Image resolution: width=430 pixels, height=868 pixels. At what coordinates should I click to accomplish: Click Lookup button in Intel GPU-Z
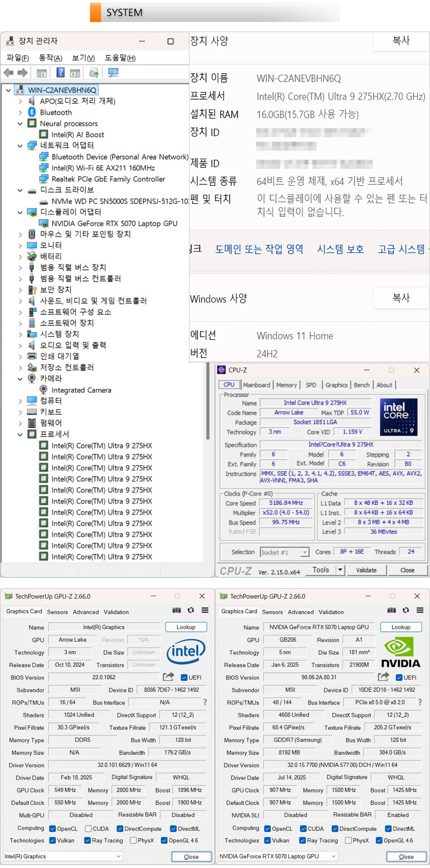pyautogui.click(x=185, y=627)
